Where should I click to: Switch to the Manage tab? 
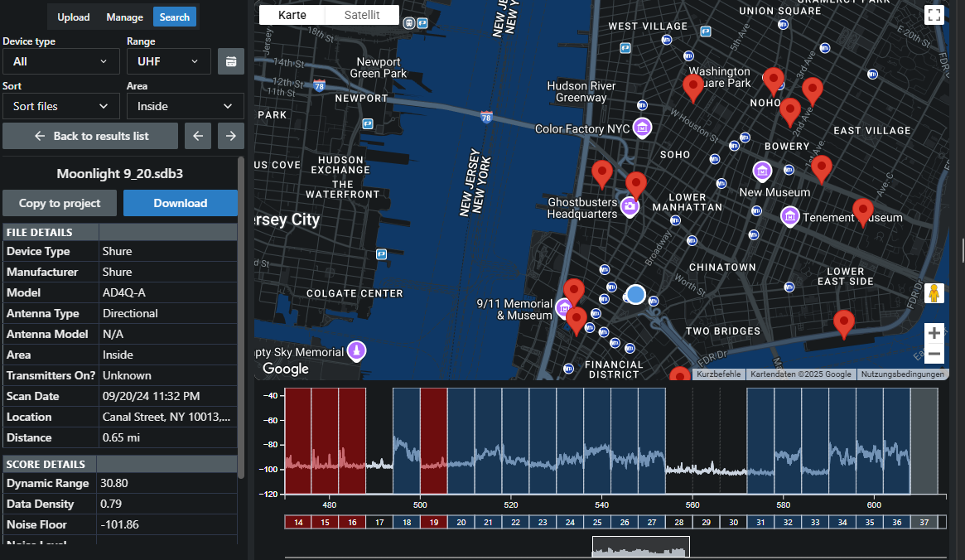[124, 17]
